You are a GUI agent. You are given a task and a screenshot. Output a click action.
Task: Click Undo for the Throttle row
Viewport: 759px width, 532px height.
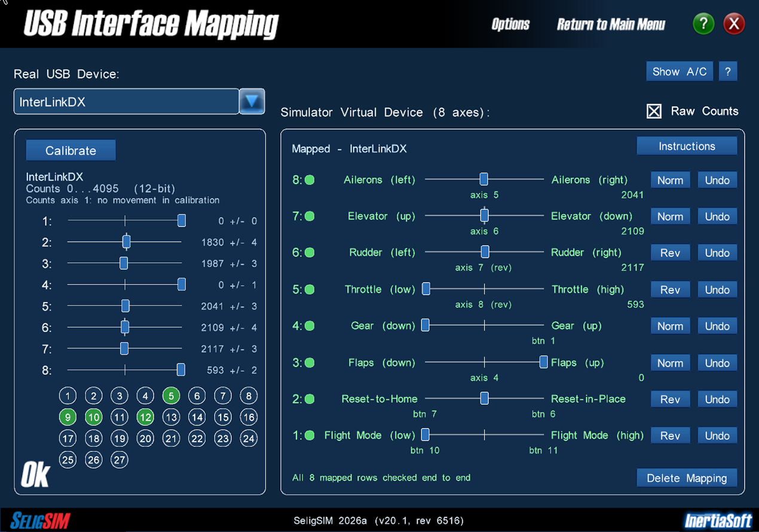click(717, 290)
